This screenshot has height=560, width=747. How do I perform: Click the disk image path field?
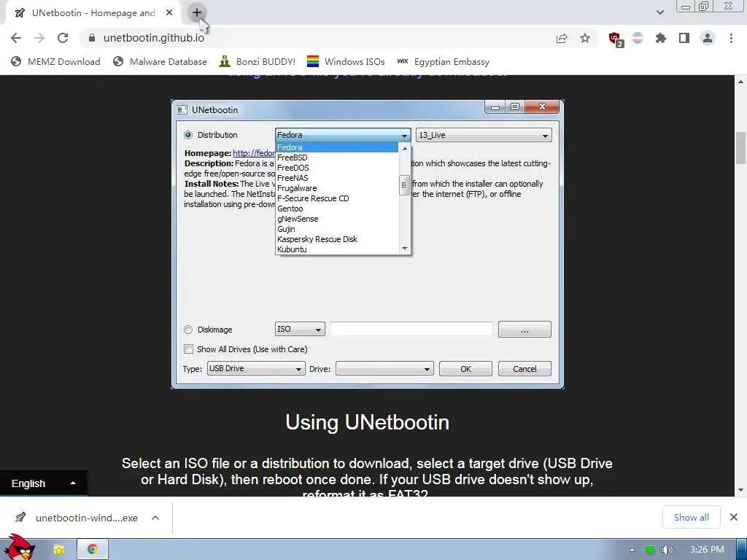click(x=411, y=329)
